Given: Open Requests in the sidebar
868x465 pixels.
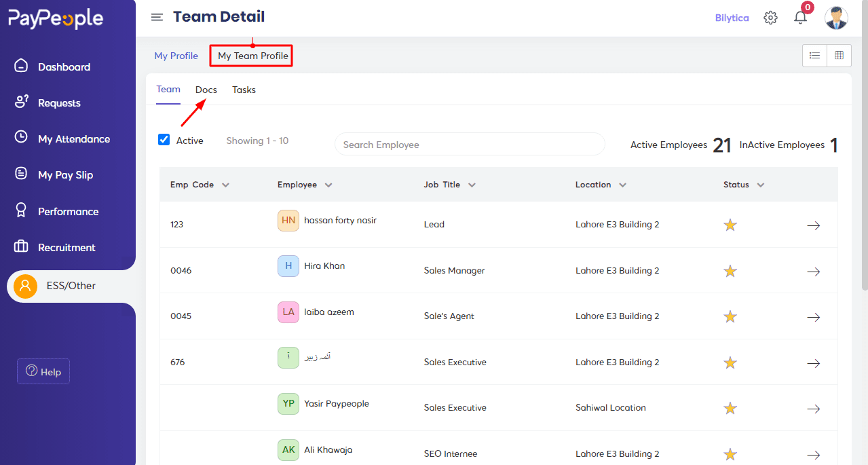Looking at the screenshot, I should click(x=60, y=103).
